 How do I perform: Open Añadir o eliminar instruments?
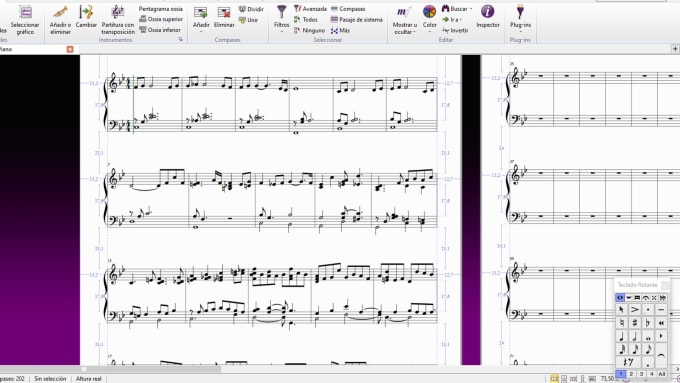point(60,20)
